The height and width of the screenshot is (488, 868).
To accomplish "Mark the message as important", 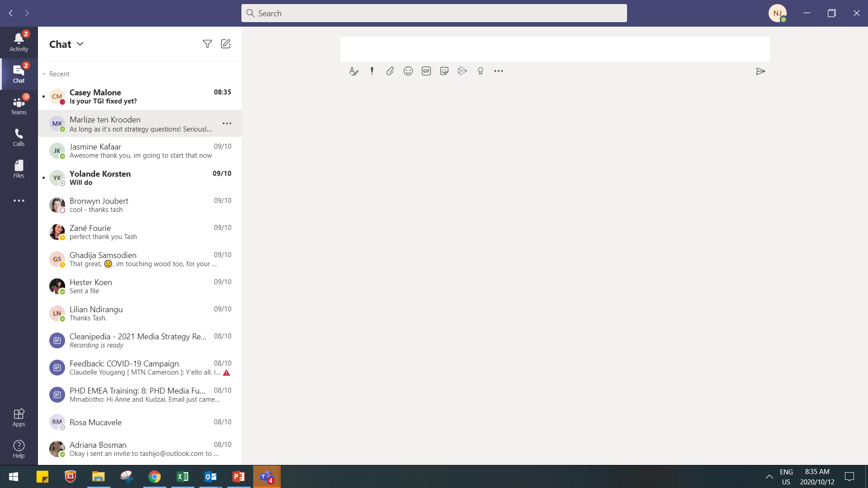I will click(x=372, y=71).
